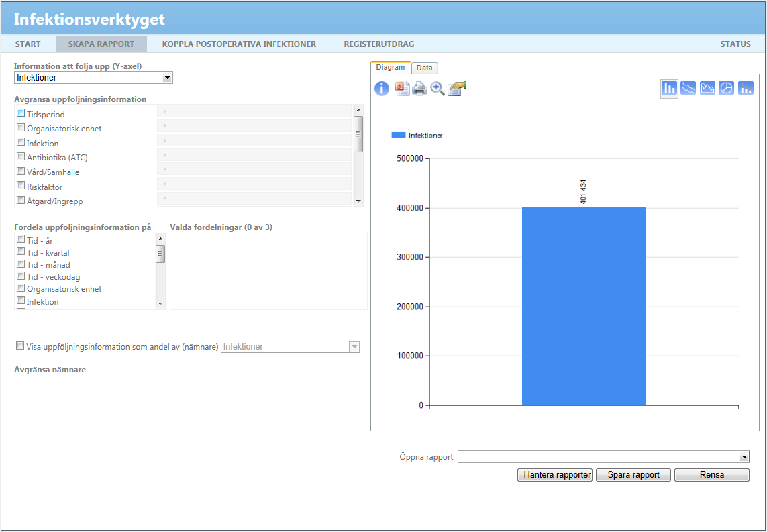This screenshot has width=767, height=532.
Task: Check Tid - år distribution checkbox
Action: (21, 239)
